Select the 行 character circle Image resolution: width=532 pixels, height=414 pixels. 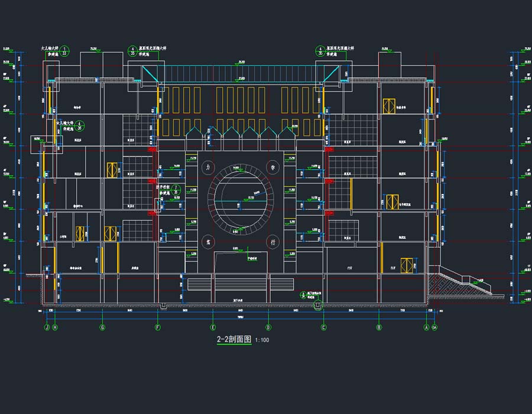point(273,241)
